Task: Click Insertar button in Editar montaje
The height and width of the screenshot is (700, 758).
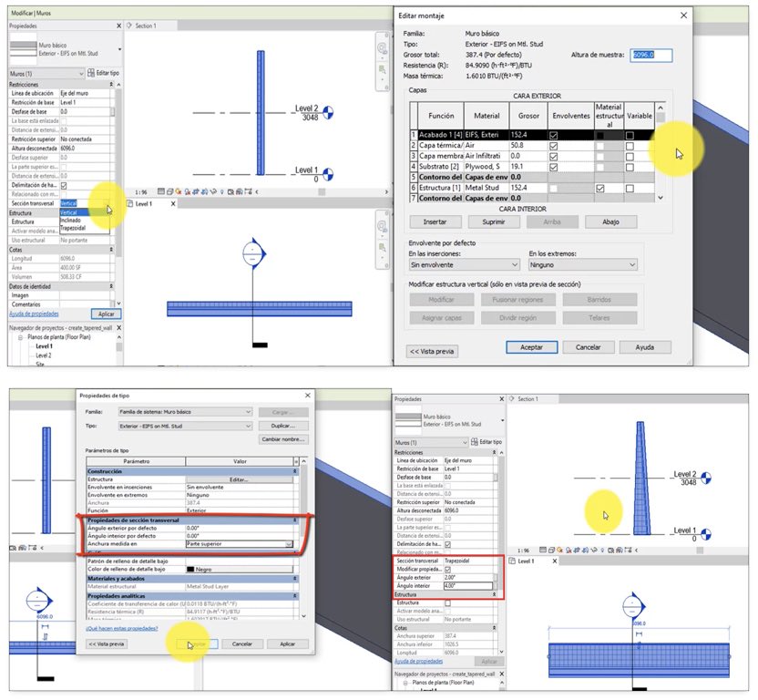Action: tap(435, 221)
